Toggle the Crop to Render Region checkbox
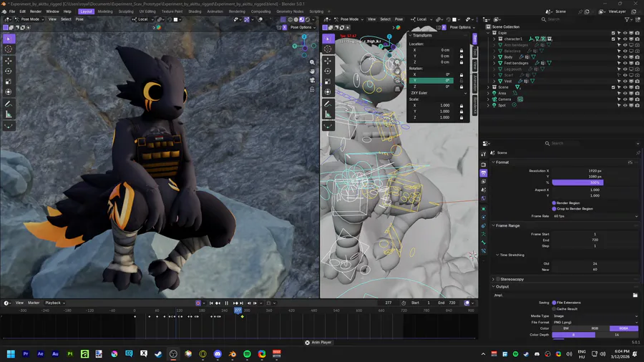 554,209
